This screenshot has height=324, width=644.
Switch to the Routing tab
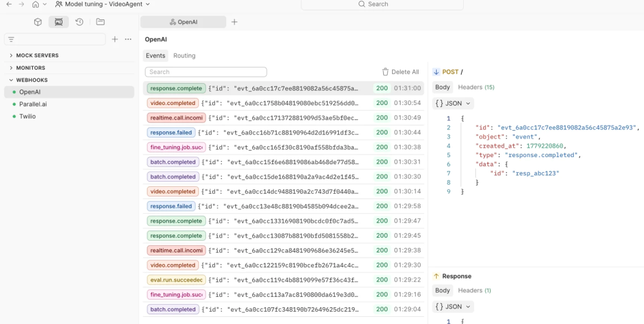pos(184,55)
